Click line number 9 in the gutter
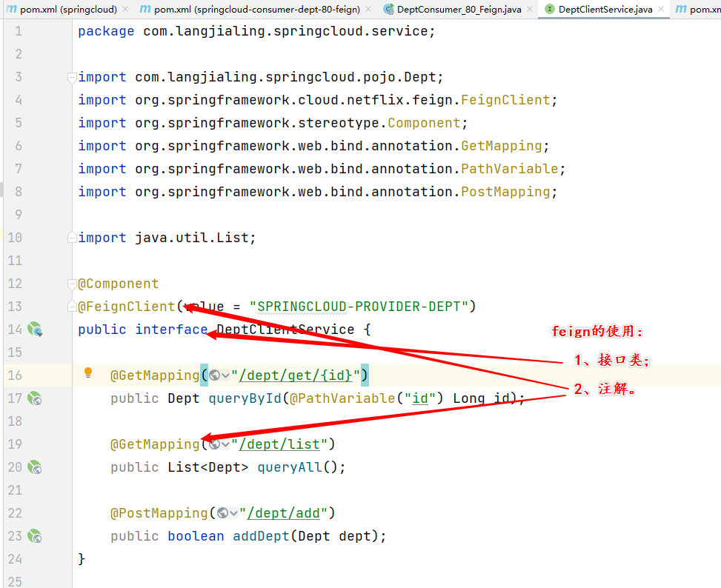 click(19, 215)
